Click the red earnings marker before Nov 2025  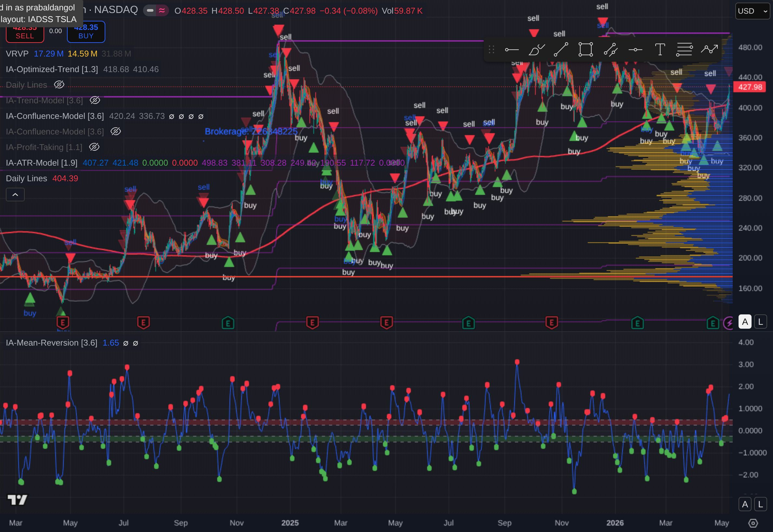click(x=552, y=323)
